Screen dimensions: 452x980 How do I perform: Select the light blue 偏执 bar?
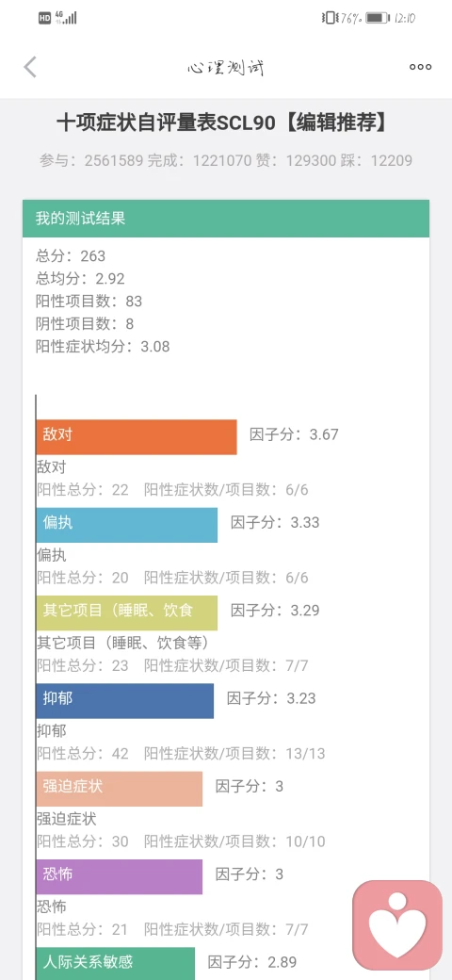point(127,524)
